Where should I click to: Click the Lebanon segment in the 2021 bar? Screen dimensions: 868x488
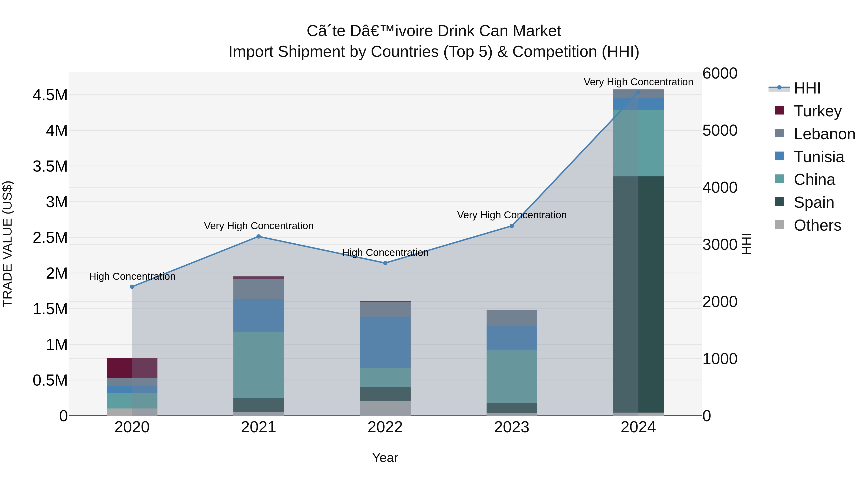258,289
